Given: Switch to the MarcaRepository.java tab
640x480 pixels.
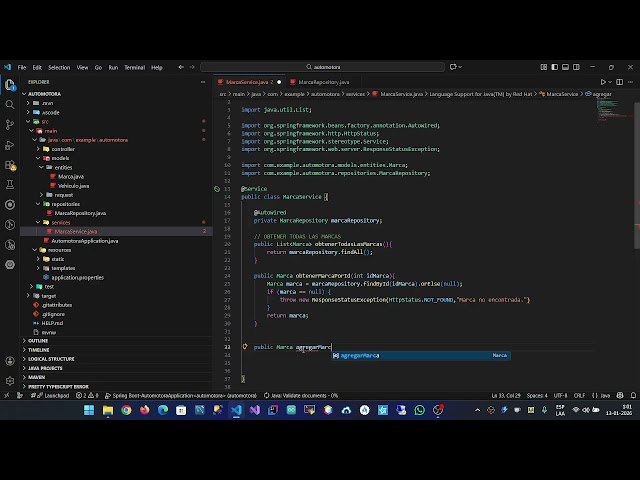Looking at the screenshot, I should (x=324, y=82).
